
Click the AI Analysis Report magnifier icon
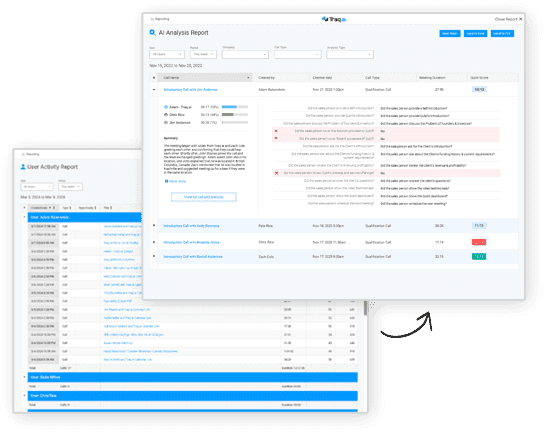coord(152,33)
